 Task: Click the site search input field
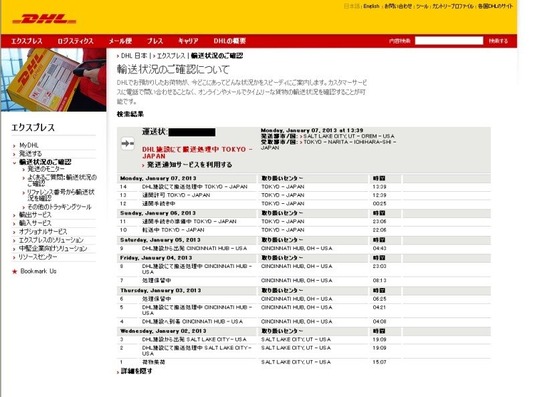tap(449, 41)
